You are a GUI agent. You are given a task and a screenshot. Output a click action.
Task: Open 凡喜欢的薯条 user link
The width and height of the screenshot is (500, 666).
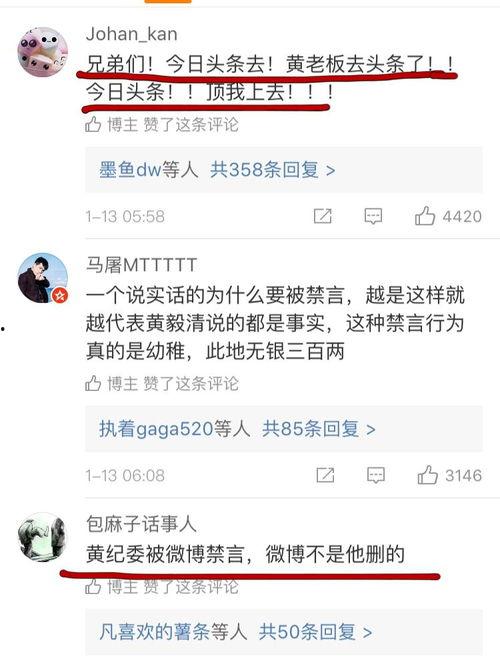pos(154,632)
